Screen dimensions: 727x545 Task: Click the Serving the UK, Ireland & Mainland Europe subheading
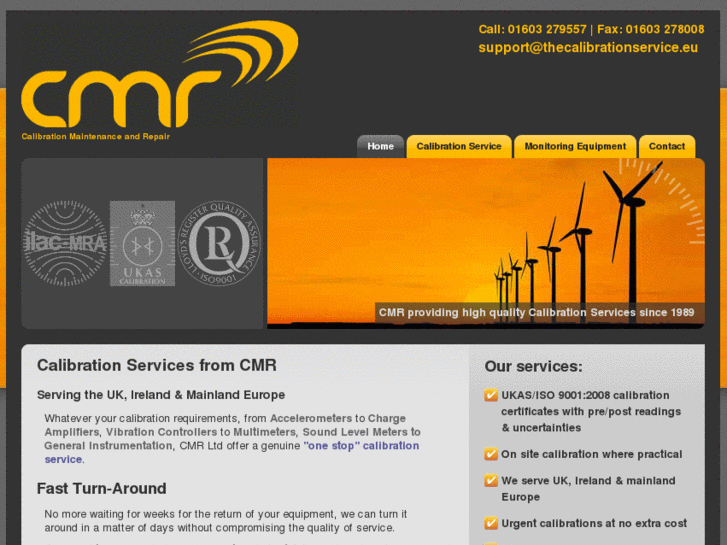[161, 395]
